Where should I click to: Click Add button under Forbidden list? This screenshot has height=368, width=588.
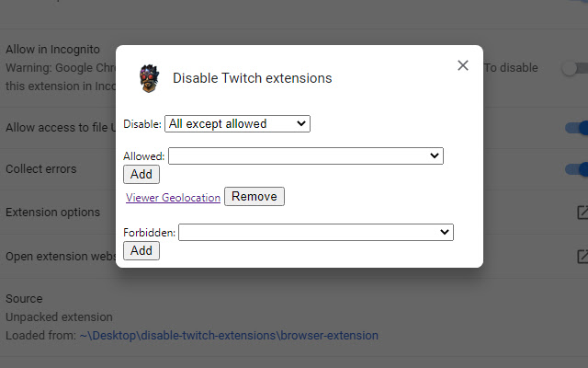(141, 250)
